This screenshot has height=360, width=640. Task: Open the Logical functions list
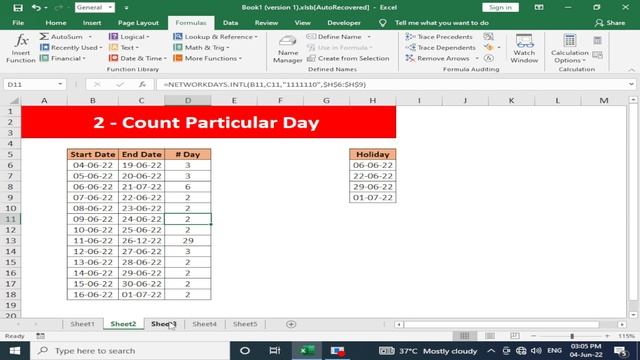click(129, 37)
